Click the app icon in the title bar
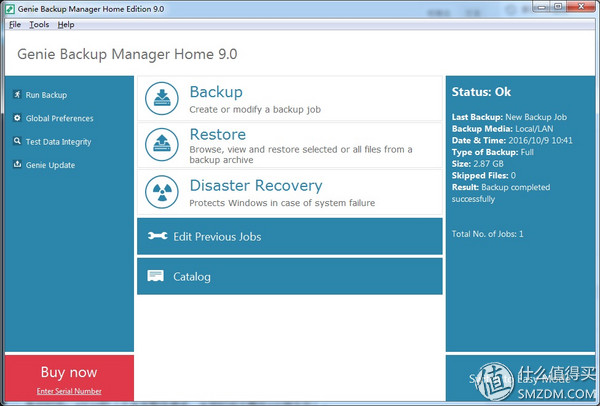 [9, 8]
